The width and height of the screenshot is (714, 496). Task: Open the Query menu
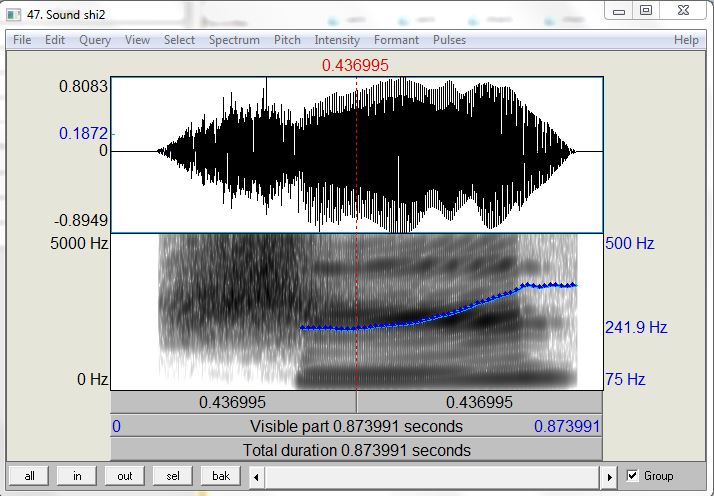(95, 40)
